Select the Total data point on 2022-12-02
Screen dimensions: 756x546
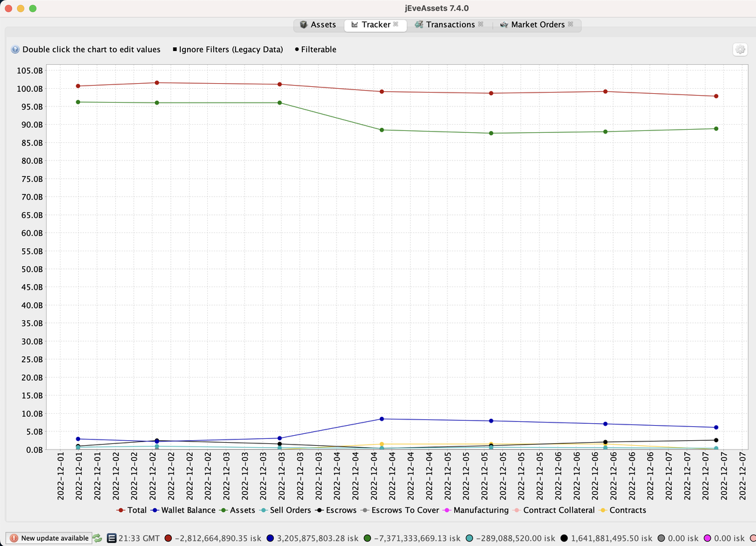pyautogui.click(x=157, y=82)
